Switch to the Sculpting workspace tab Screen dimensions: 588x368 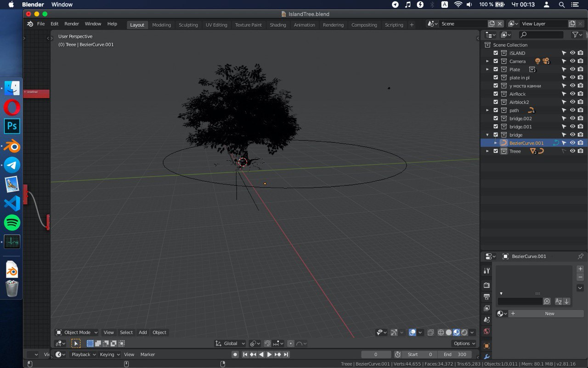188,25
